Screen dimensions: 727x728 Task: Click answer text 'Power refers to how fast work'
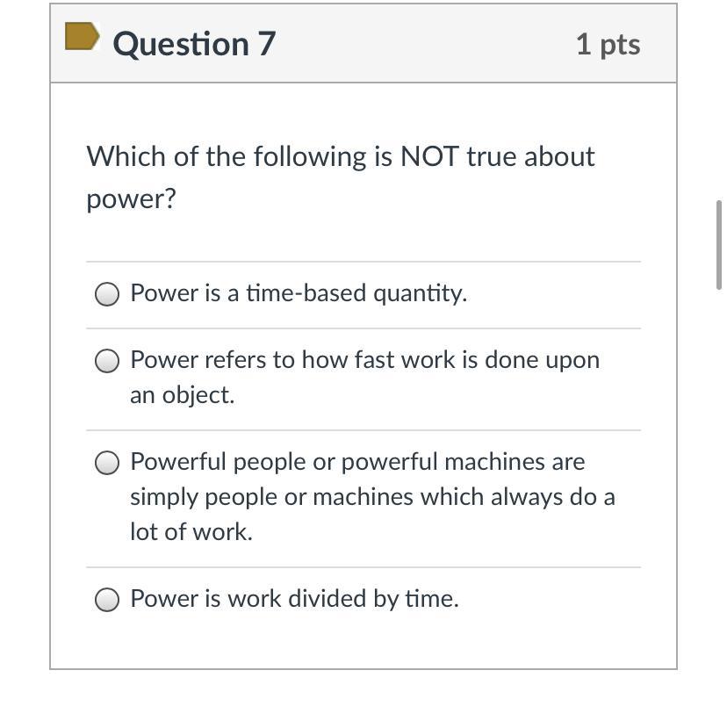364,360
